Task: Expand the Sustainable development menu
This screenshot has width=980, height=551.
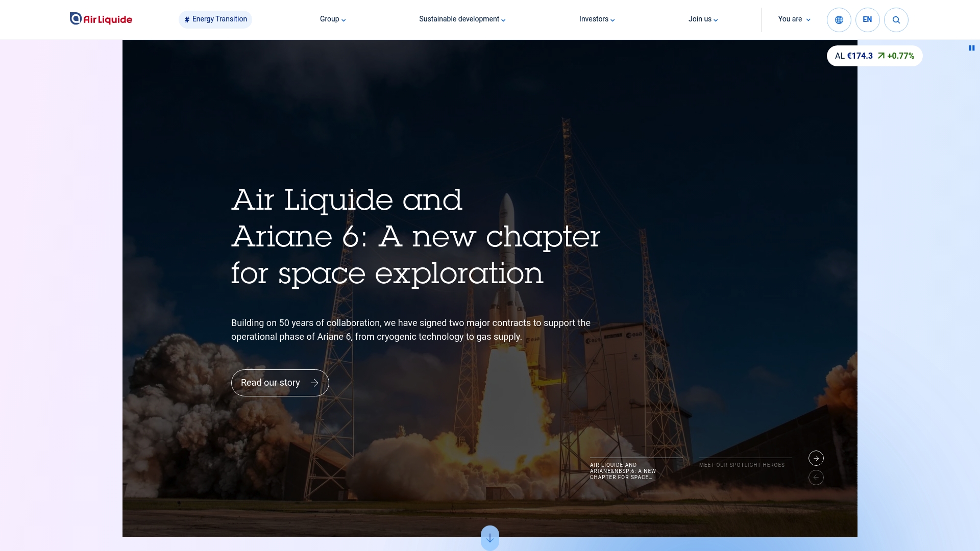Action: (x=462, y=19)
